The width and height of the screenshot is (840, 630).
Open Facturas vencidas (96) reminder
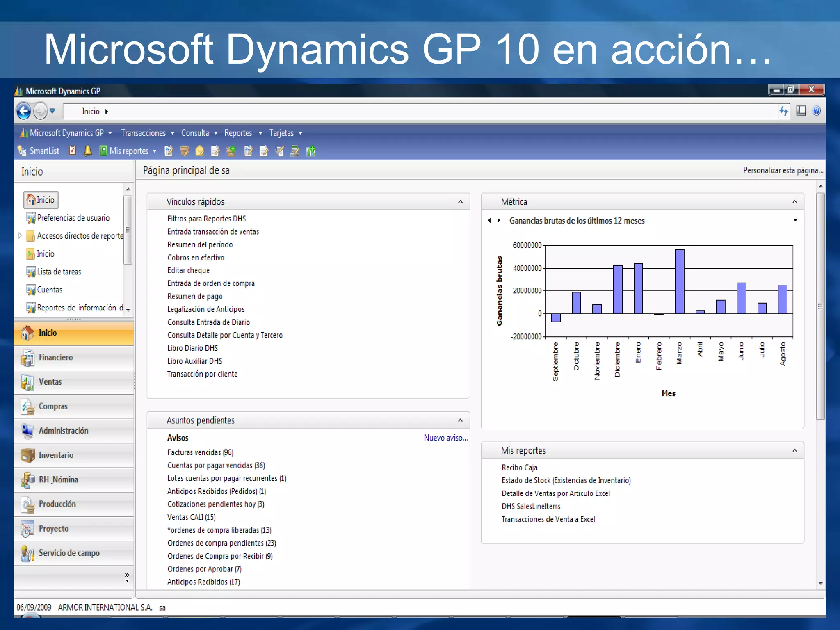click(200, 452)
